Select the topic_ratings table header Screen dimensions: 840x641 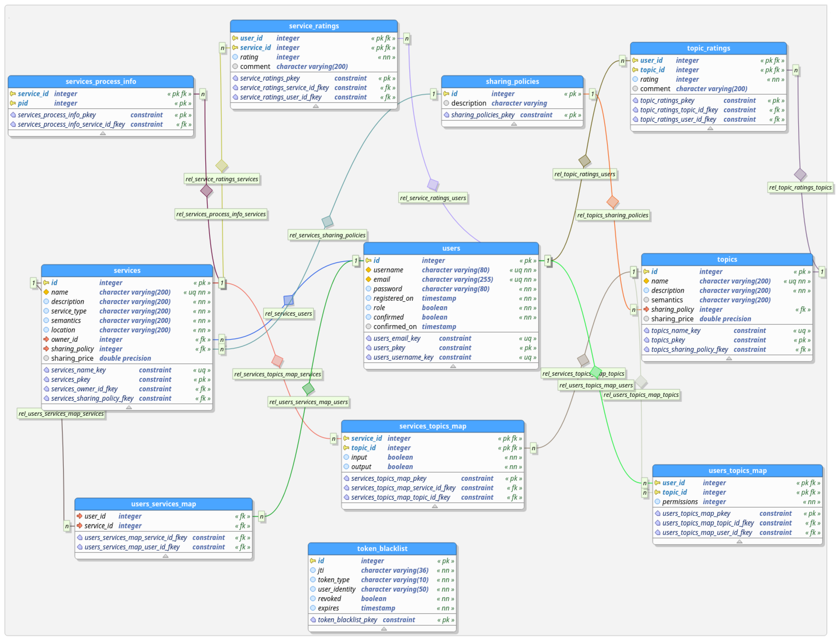(x=708, y=48)
